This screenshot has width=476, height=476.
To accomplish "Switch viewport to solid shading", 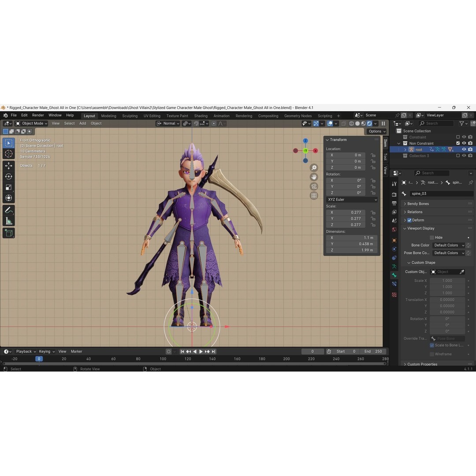I will click(357, 123).
